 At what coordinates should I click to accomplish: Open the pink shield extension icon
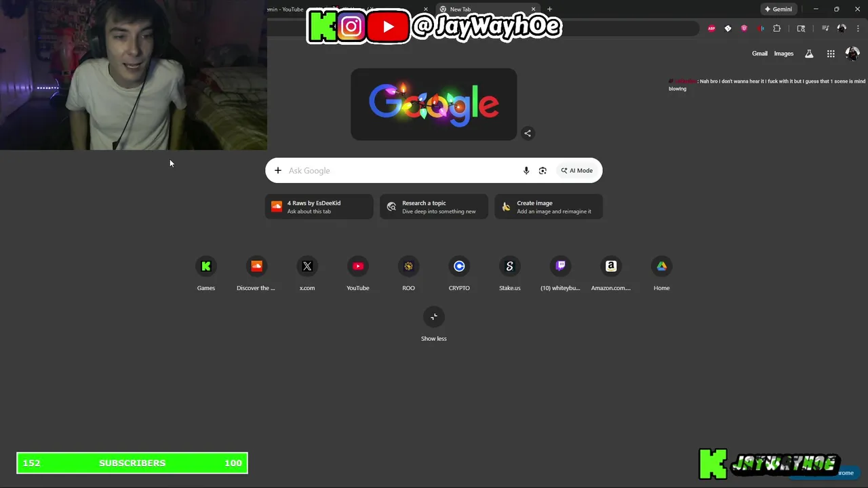pos(744,28)
